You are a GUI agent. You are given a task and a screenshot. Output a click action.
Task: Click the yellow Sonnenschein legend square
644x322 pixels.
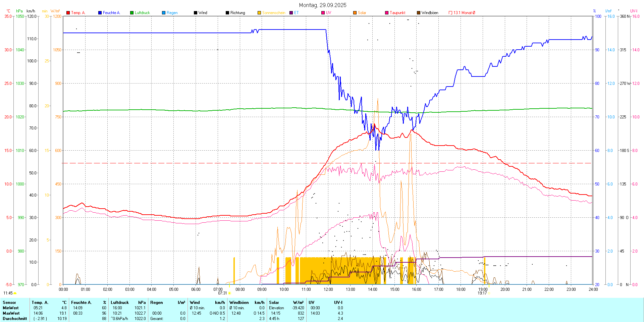(x=259, y=13)
